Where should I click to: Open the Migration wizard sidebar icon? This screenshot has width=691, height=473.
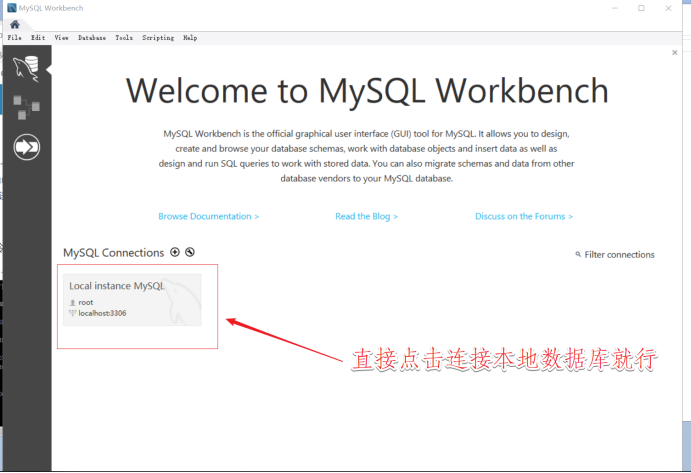coord(26,147)
